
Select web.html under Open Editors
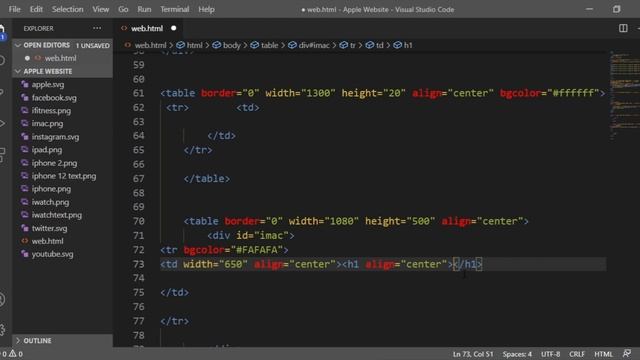pos(62,58)
